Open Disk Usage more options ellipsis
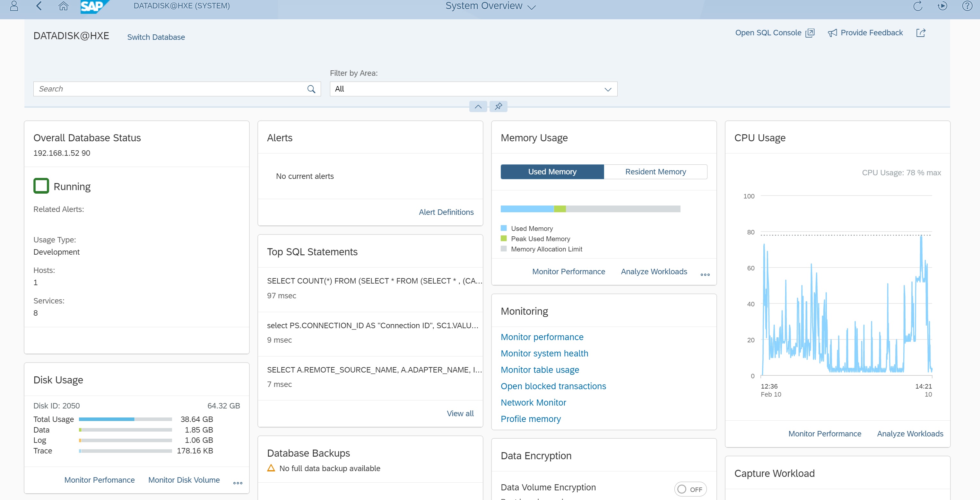Viewport: 980px width, 500px height. pyautogui.click(x=238, y=483)
